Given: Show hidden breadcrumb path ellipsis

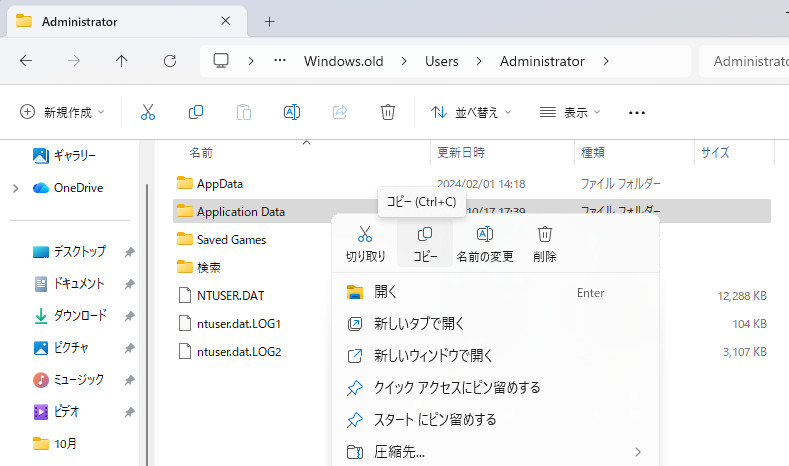Looking at the screenshot, I should tap(280, 60).
